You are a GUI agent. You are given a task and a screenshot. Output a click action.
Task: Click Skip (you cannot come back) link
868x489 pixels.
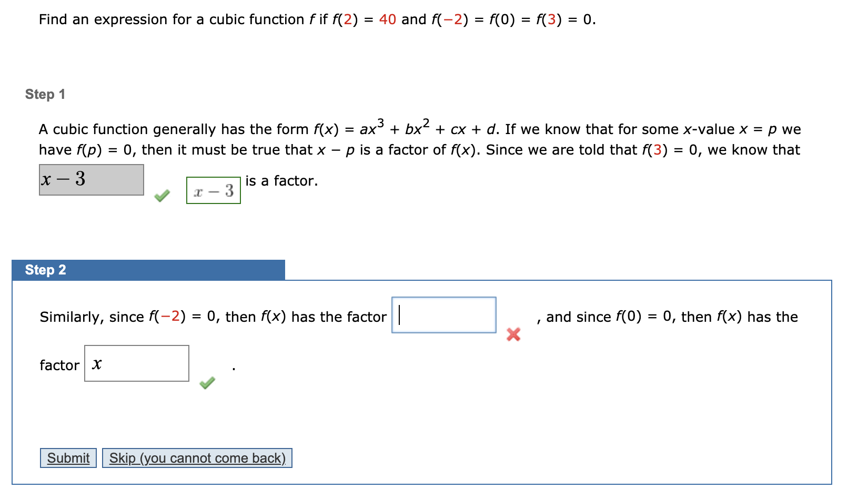point(197,458)
